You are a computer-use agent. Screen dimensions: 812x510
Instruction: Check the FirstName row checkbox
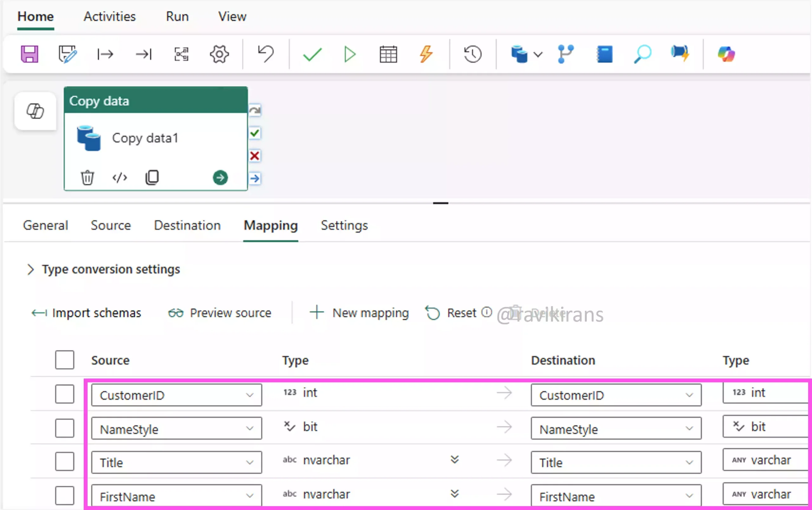(x=65, y=495)
